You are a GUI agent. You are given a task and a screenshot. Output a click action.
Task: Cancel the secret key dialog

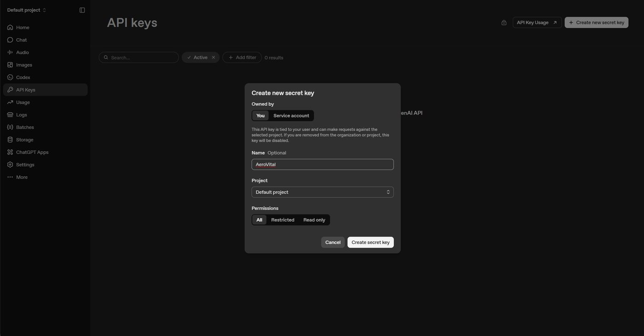tap(333, 243)
